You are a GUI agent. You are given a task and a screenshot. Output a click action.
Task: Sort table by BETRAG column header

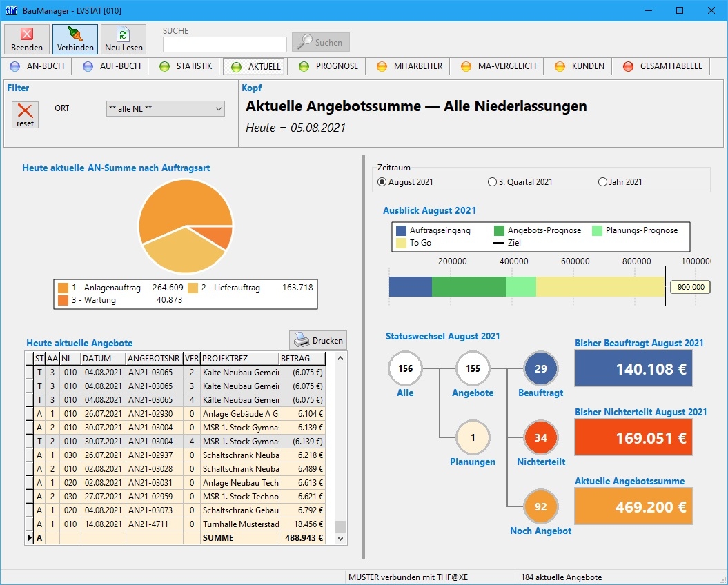point(302,359)
